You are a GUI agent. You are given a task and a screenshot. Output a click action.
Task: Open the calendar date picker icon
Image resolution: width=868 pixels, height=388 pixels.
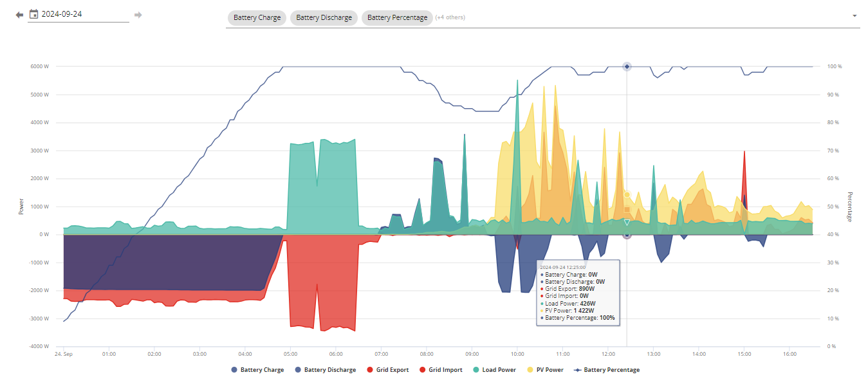[34, 14]
